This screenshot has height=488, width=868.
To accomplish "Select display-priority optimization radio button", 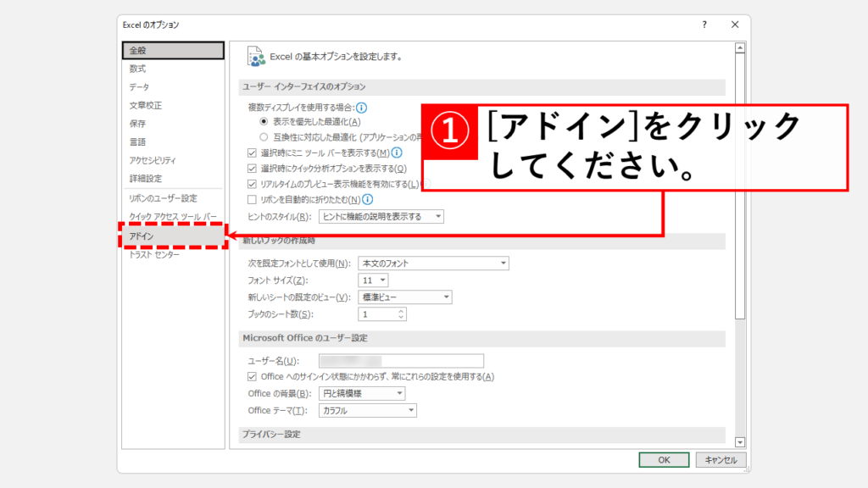I will coord(264,122).
